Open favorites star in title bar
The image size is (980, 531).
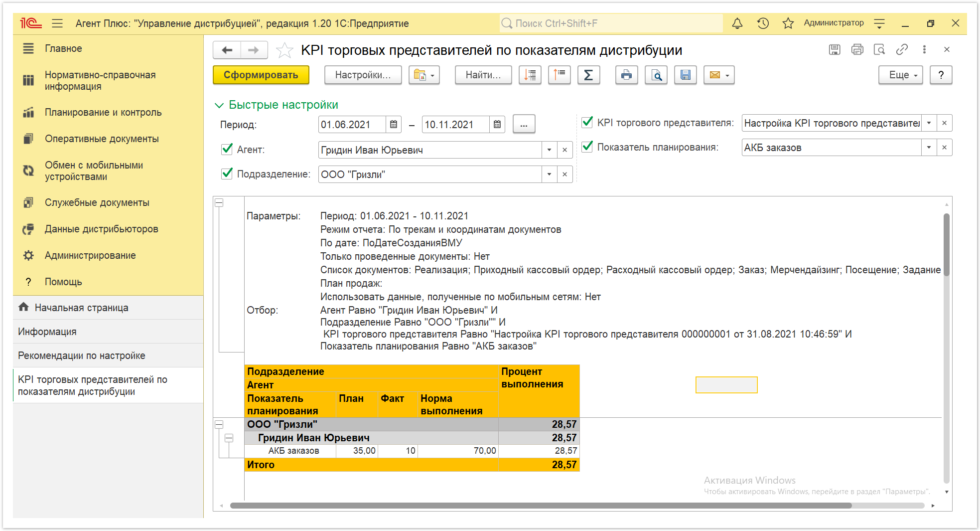[x=788, y=23]
